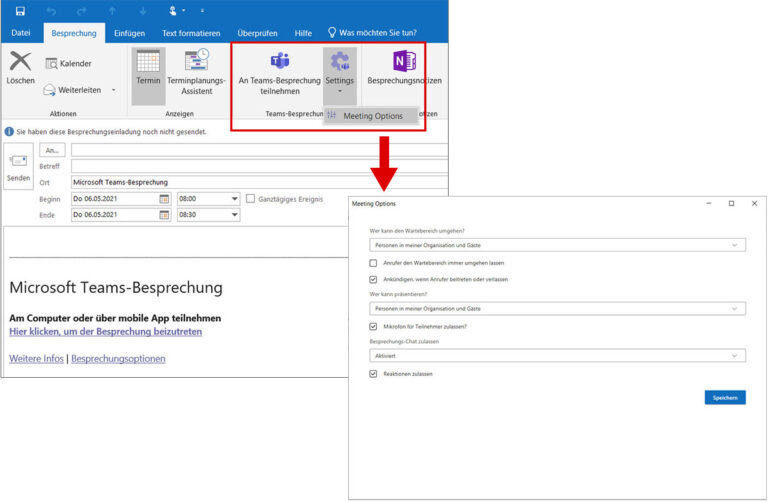Screen dimensions: 768x502
Task: Uncheck Mikrofon für Teilnehmer zulassen
Action: coord(373,326)
